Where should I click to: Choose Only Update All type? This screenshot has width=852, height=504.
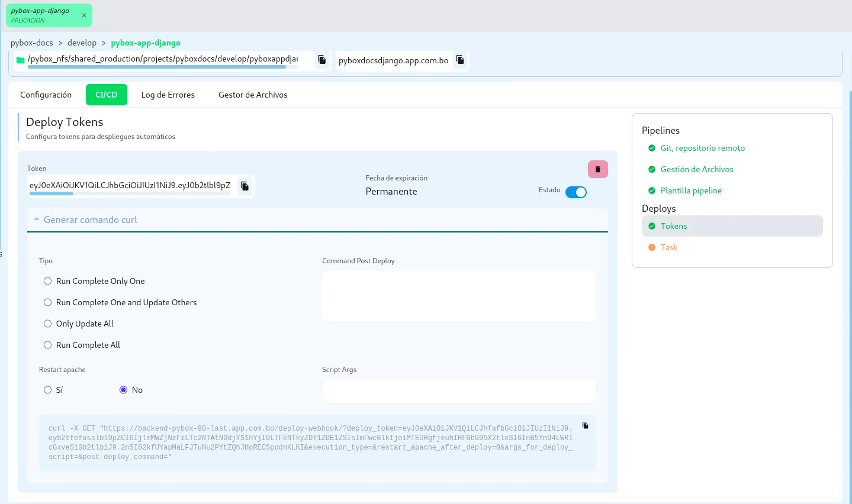click(x=48, y=324)
